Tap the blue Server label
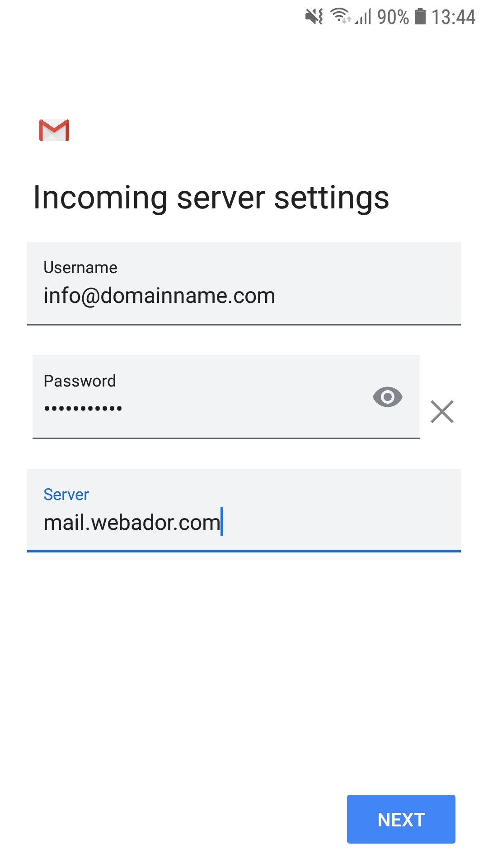Viewport: 488px width, 868px height. 66,495
